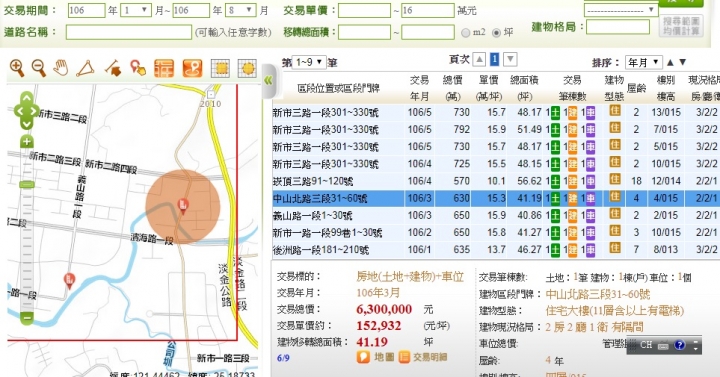The width and height of the screenshot is (720, 377).
Task: Click the 樓別樓高 column header
Action: pos(665,88)
